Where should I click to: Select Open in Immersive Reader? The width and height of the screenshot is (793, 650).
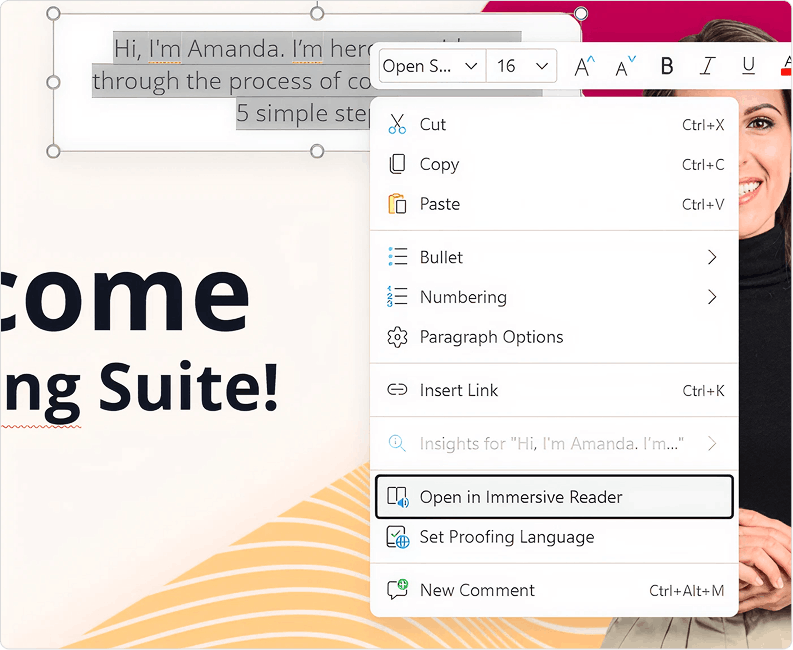[554, 497]
